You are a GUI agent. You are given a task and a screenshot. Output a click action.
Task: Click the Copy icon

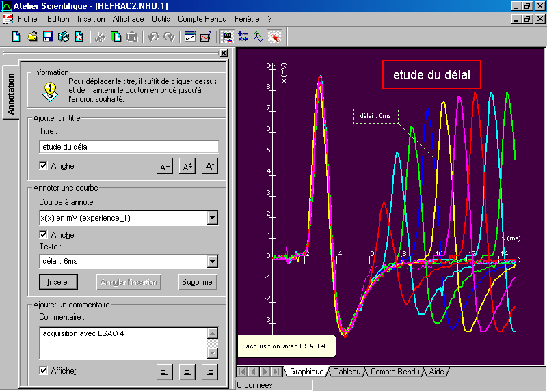point(116,37)
